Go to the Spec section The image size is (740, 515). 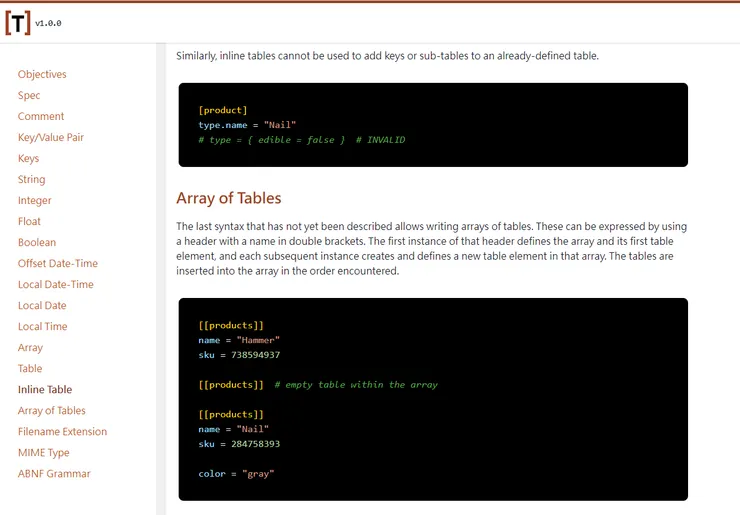coord(29,95)
